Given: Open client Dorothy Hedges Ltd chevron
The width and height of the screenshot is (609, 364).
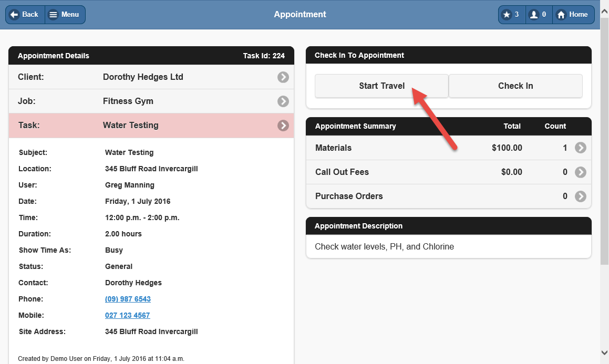Looking at the screenshot, I should pos(283,77).
